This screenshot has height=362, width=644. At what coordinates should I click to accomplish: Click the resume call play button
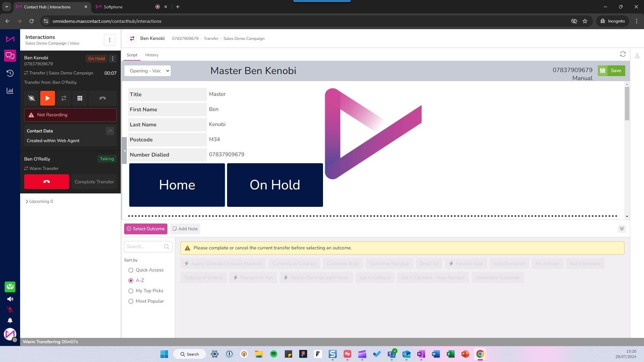pos(47,98)
